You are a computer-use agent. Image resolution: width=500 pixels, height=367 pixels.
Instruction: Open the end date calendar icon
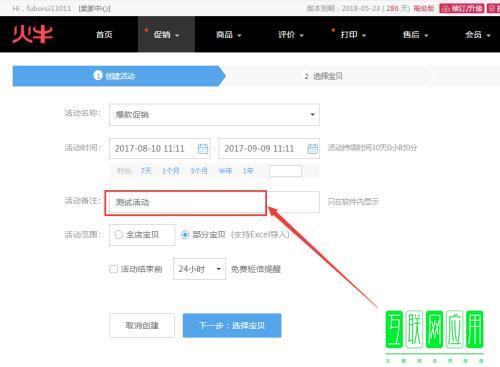(x=312, y=148)
